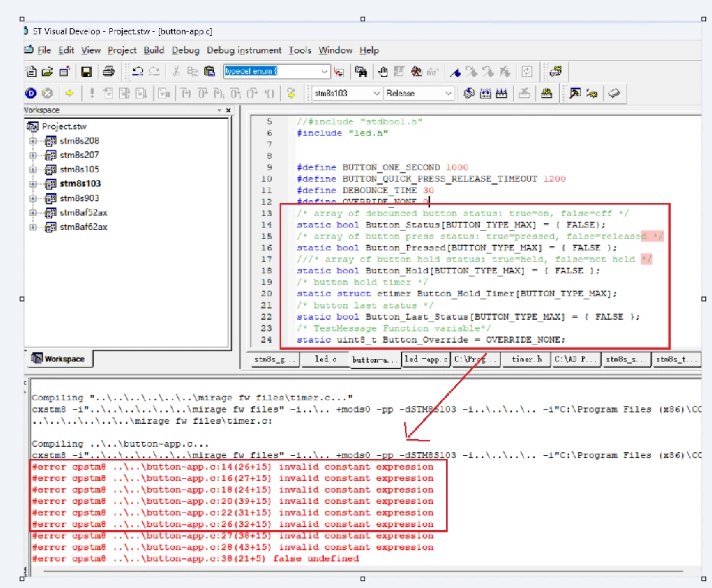Click the Build project icon
Screen dimensions: 712x588
click(485, 93)
